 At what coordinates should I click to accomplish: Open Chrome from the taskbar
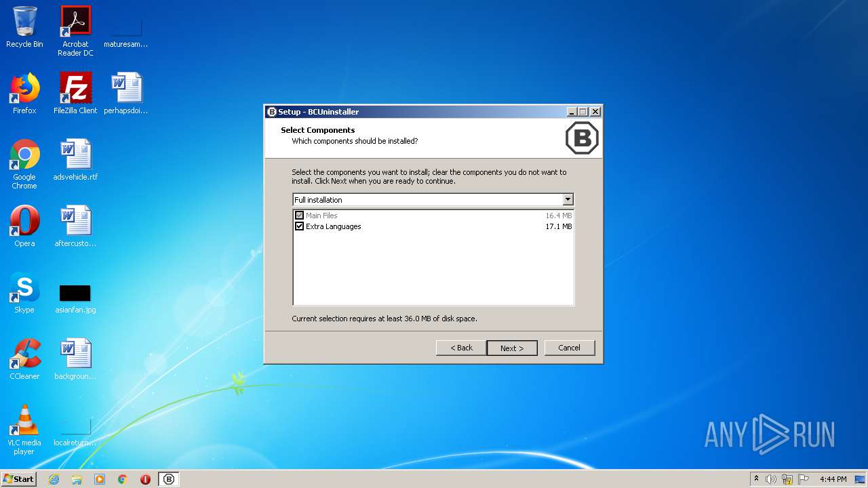pos(123,479)
